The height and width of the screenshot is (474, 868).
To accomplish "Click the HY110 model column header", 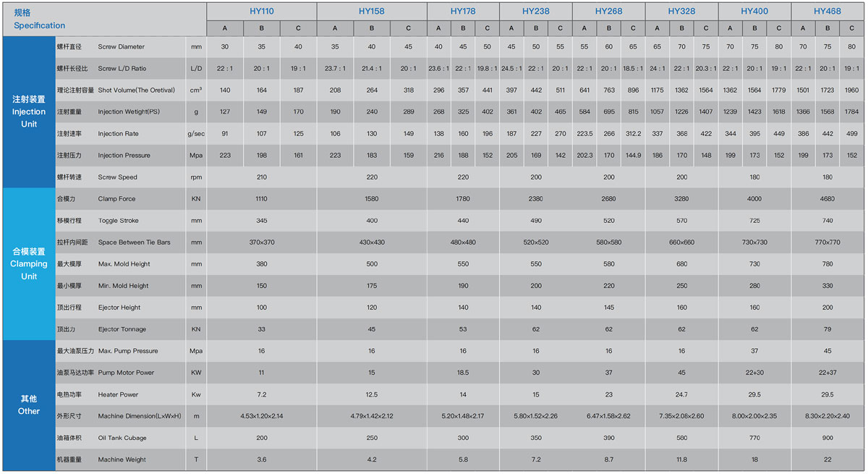I will (x=261, y=12).
